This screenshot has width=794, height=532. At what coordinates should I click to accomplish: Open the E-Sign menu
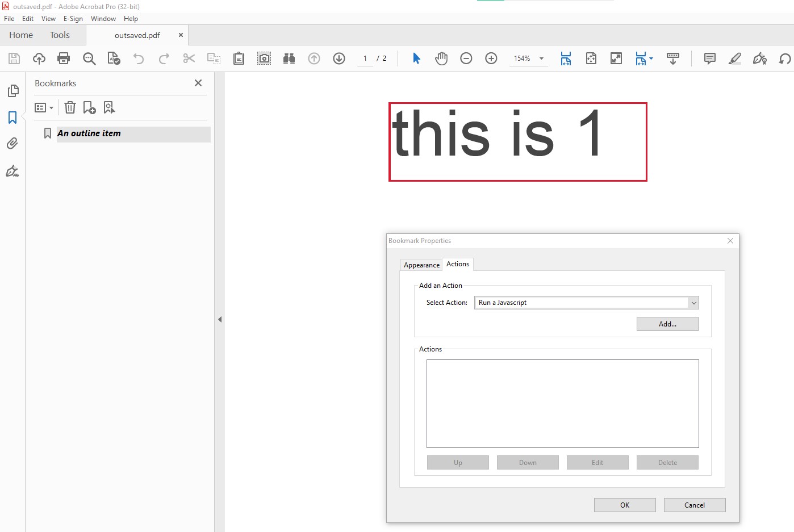pos(73,19)
